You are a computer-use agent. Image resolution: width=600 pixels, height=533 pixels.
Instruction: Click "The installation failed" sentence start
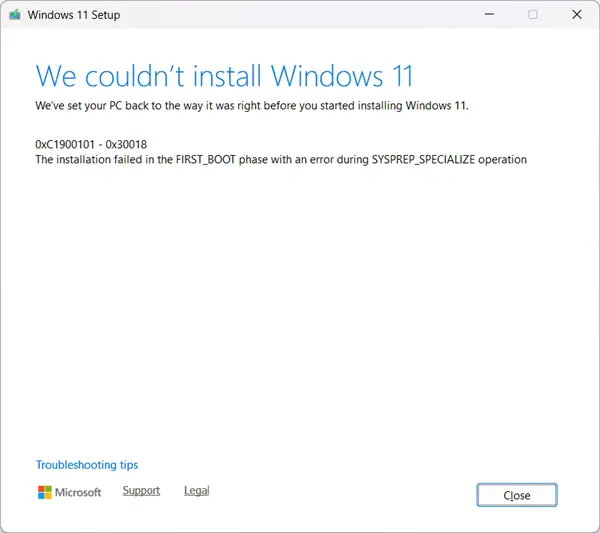88,160
